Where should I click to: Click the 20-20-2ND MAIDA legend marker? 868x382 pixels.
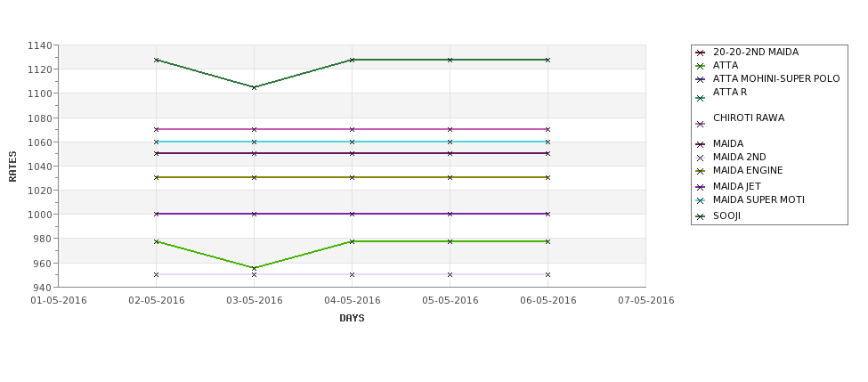click(x=701, y=53)
